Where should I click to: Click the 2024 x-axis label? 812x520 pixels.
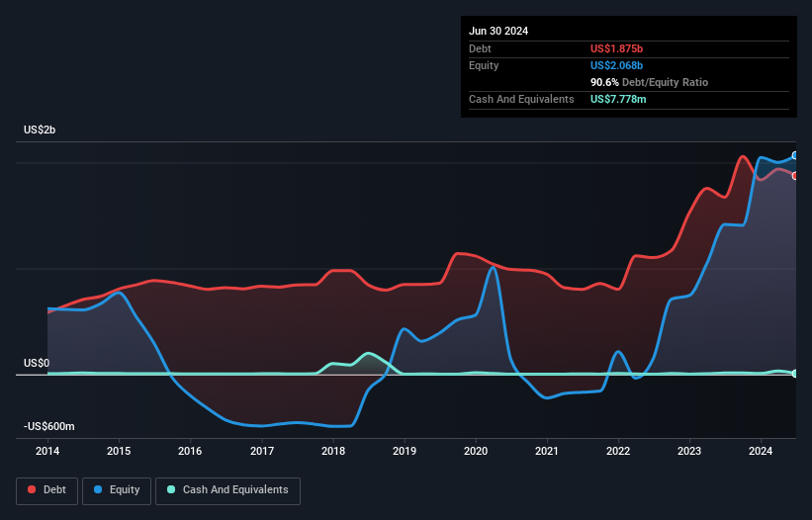[x=761, y=451]
